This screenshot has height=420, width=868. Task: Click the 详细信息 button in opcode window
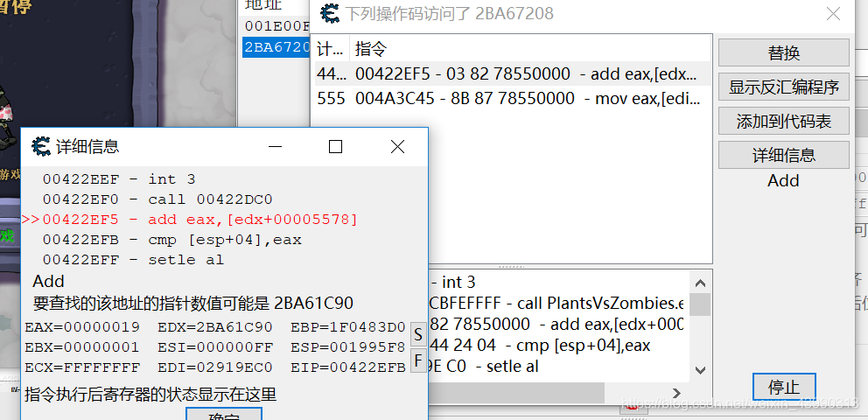pos(783,155)
